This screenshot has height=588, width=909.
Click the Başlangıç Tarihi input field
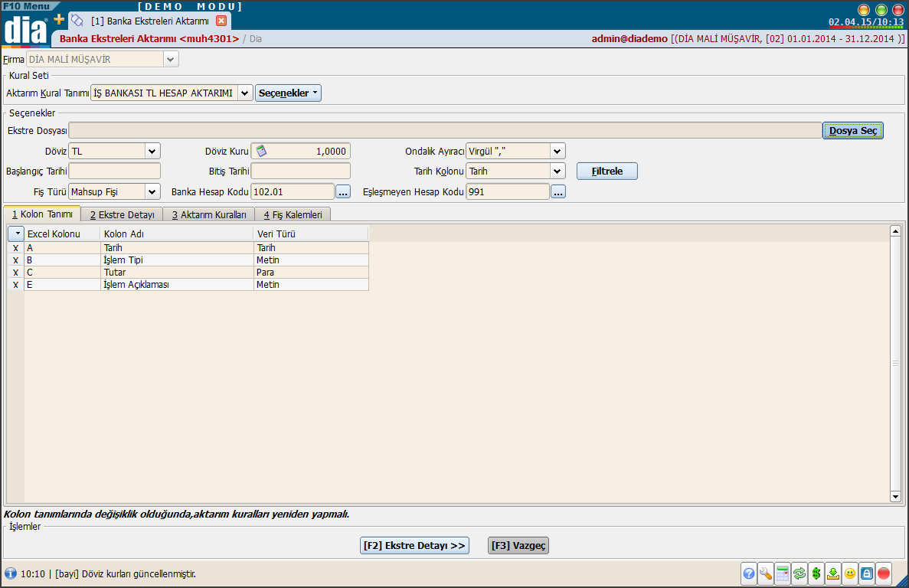[x=114, y=171]
